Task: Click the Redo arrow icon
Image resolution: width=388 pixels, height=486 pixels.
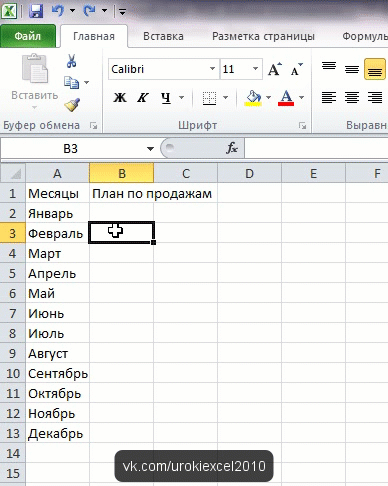Action: pyautogui.click(x=89, y=11)
